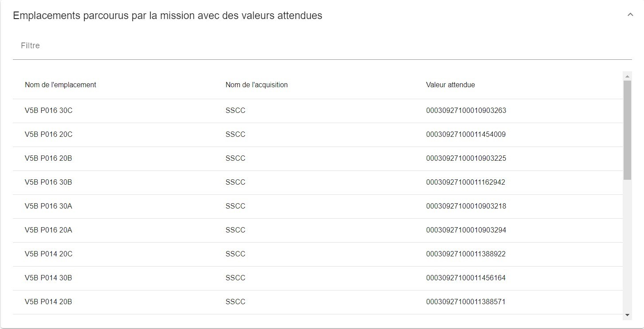Screen dimensions: 644x329
Task: Select the V5B P016 20C row
Action: [318, 135]
